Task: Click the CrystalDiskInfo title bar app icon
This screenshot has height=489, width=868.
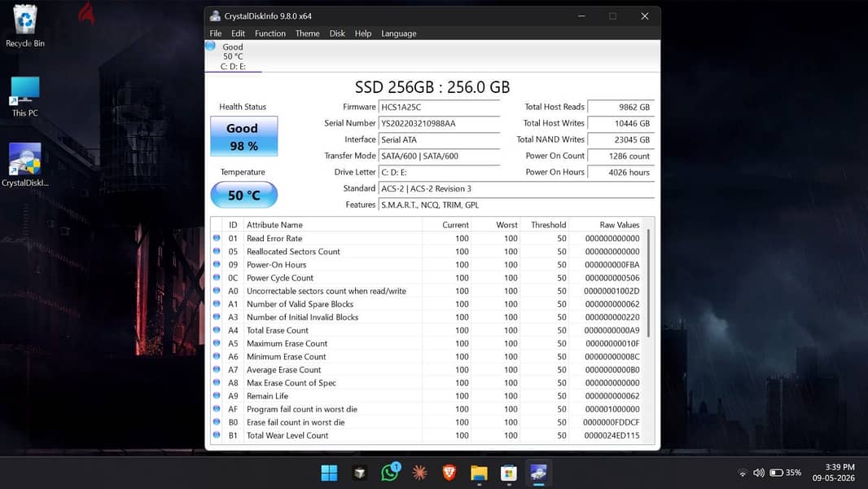Action: click(215, 16)
